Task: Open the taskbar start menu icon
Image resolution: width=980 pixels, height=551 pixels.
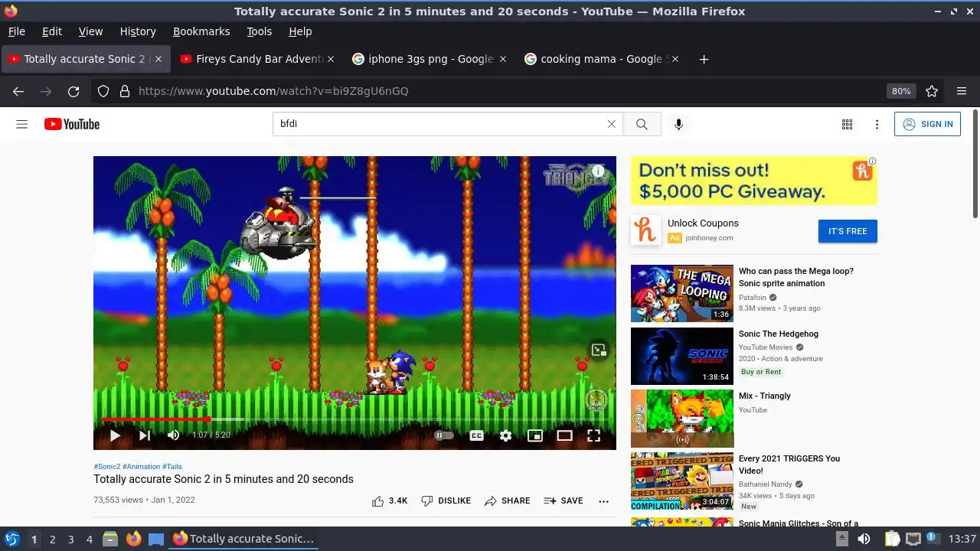Action: point(11,539)
